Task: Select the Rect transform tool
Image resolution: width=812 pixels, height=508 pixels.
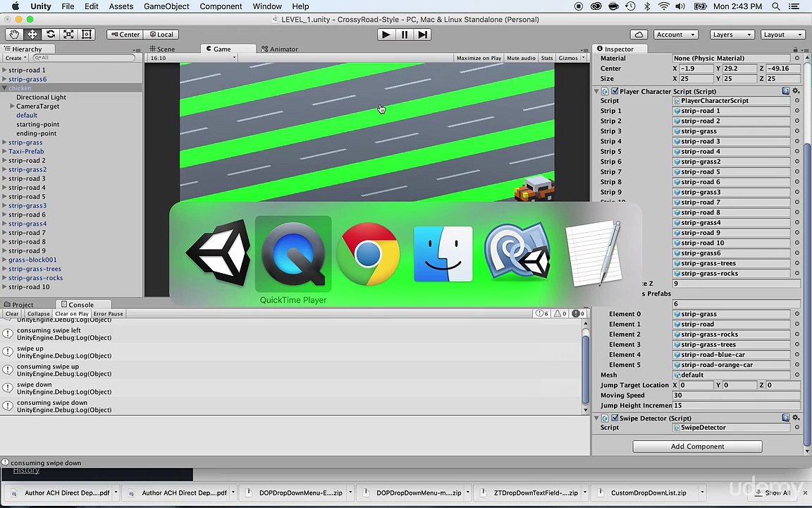Action: [87, 34]
